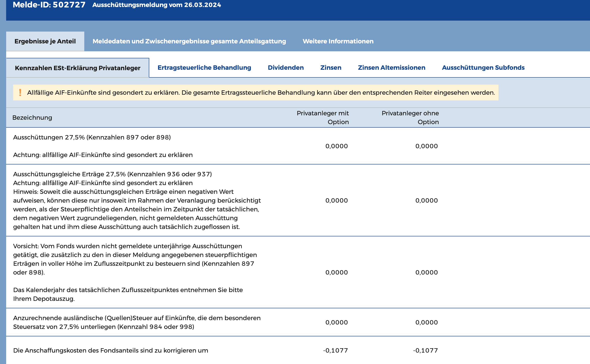Click the Bezeichnung column header
The height and width of the screenshot is (364, 590).
tap(32, 118)
